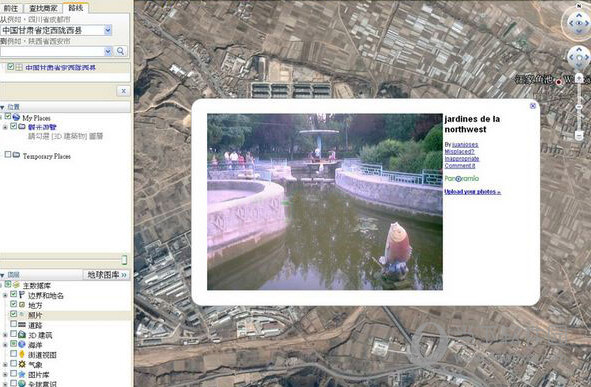Expand the 海洋 tree node
This screenshot has width=591, height=387.
5,344
